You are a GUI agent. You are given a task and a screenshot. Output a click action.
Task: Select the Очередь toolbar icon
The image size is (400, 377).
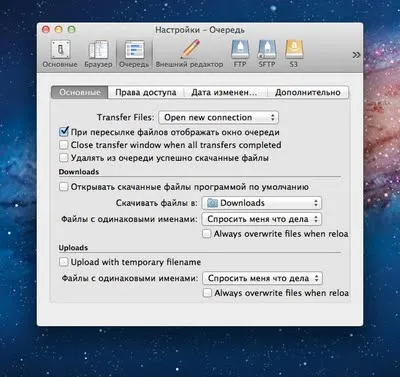click(x=134, y=54)
